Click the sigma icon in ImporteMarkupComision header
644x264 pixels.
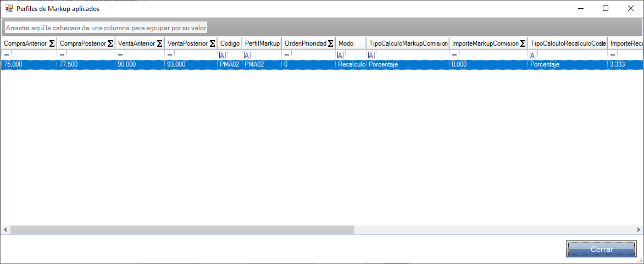[523, 43]
